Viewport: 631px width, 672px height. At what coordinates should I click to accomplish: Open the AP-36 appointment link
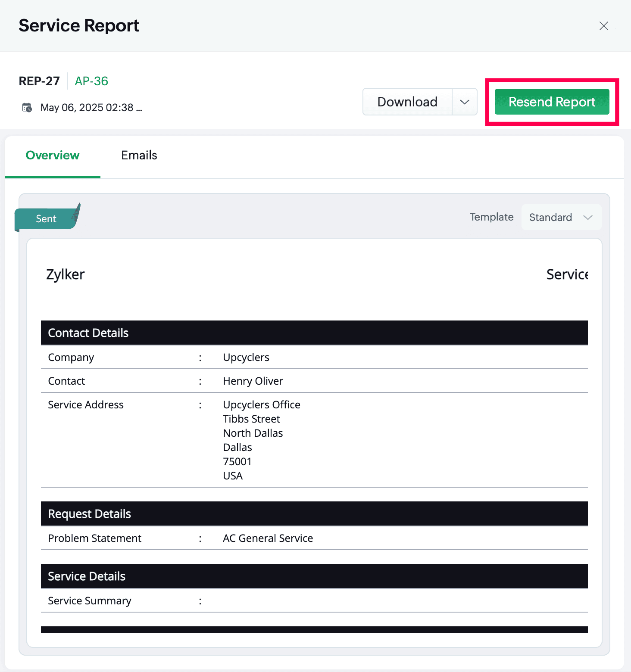pyautogui.click(x=91, y=81)
